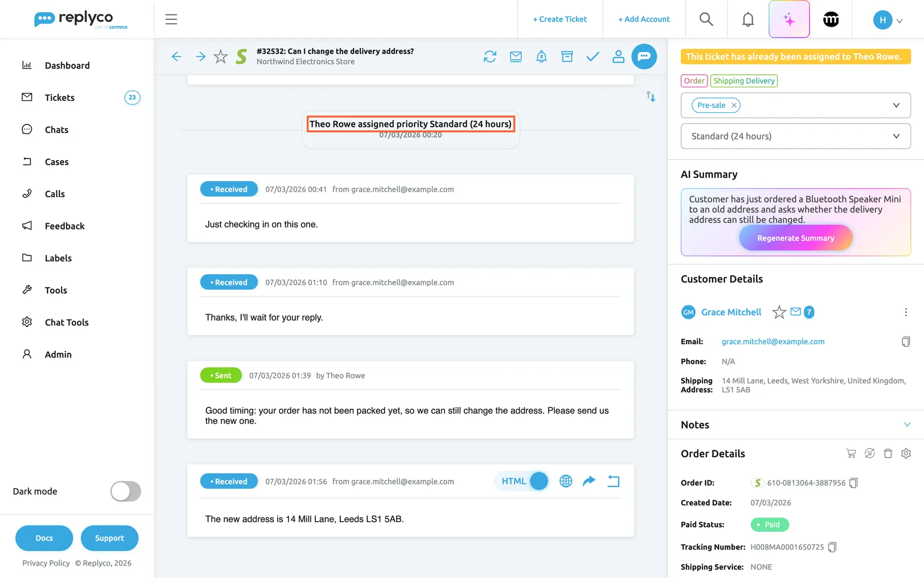Reverse the message sort order
Image resolution: width=924 pixels, height=578 pixels.
point(650,97)
